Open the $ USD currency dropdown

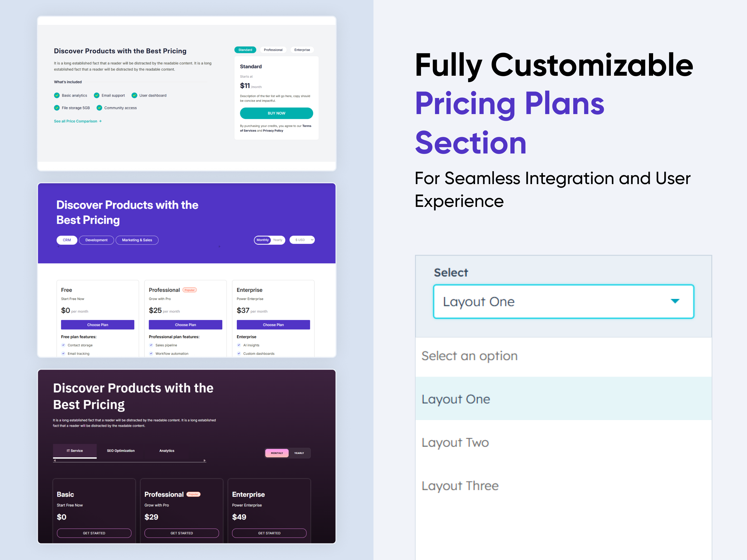pyautogui.click(x=302, y=240)
